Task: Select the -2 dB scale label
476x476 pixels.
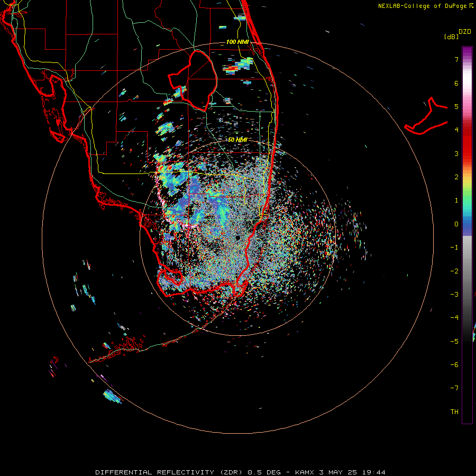Action: point(454,271)
